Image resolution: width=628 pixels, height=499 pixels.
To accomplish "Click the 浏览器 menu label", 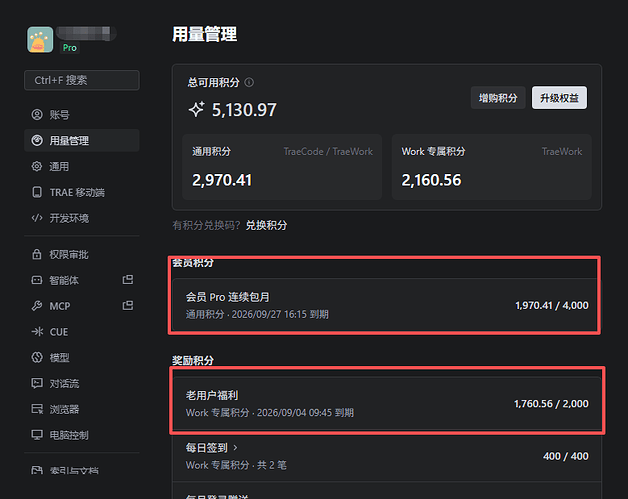I will (x=64, y=409).
